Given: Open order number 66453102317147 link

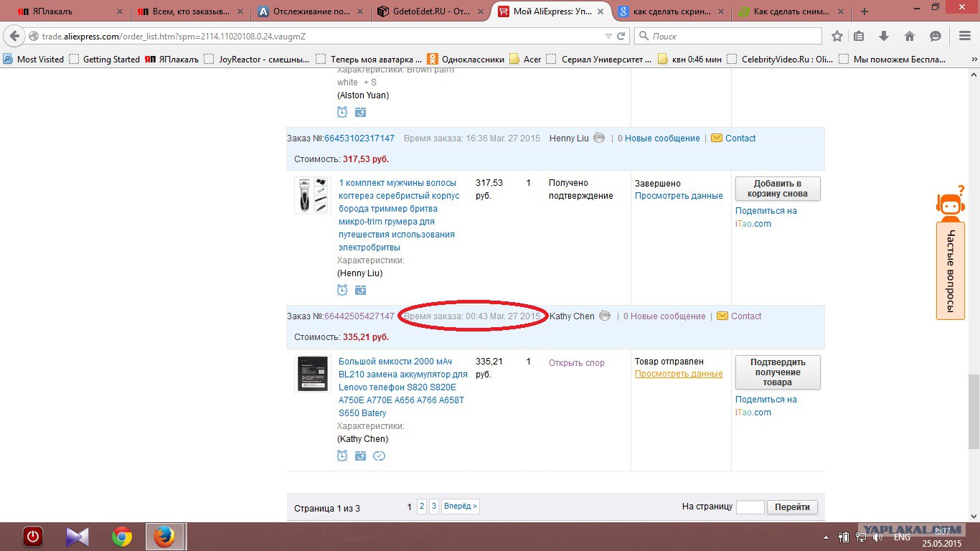Looking at the screenshot, I should click(359, 138).
